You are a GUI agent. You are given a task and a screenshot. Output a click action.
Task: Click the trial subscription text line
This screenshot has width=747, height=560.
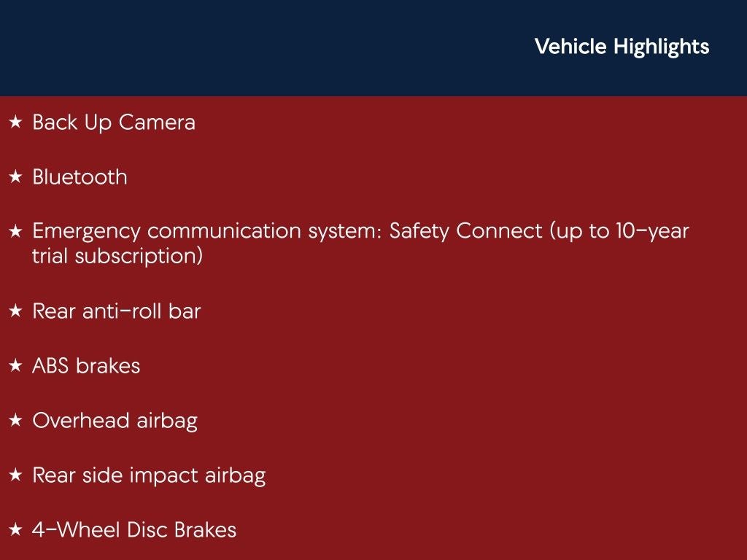(117, 257)
